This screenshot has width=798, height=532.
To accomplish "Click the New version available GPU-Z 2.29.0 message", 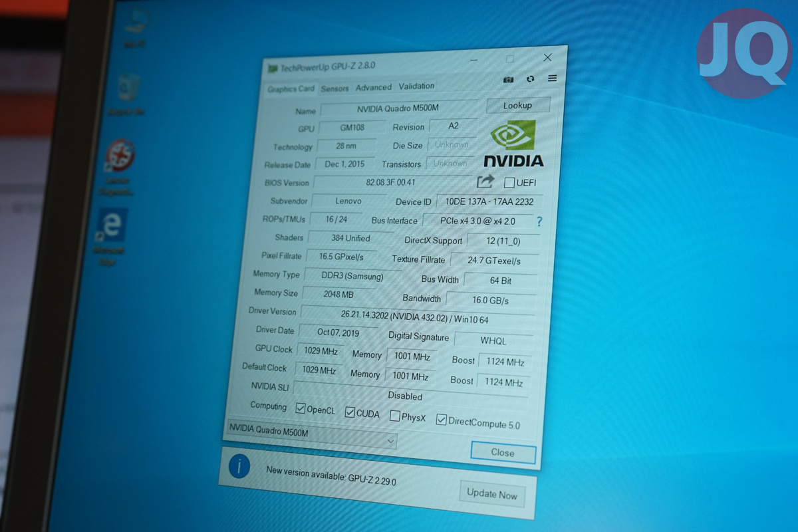I will click(331, 475).
